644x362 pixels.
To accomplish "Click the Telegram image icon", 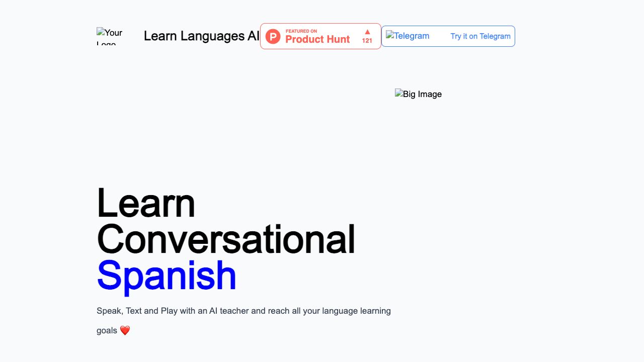I will coord(408,36).
